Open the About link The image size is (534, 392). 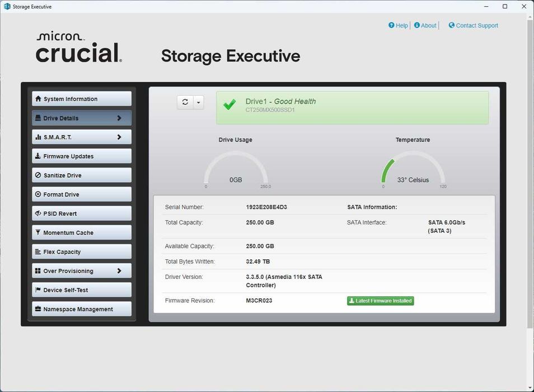tap(428, 26)
